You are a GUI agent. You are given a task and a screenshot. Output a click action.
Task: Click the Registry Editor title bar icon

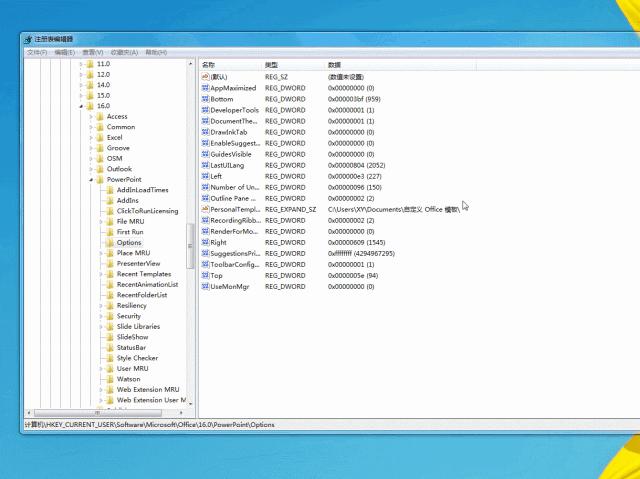[x=28, y=39]
